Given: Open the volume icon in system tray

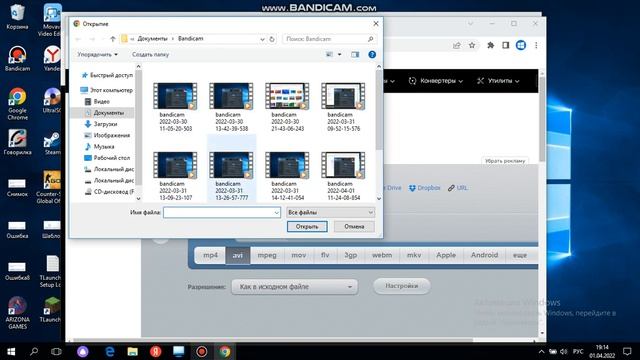Looking at the screenshot, I should (564, 351).
